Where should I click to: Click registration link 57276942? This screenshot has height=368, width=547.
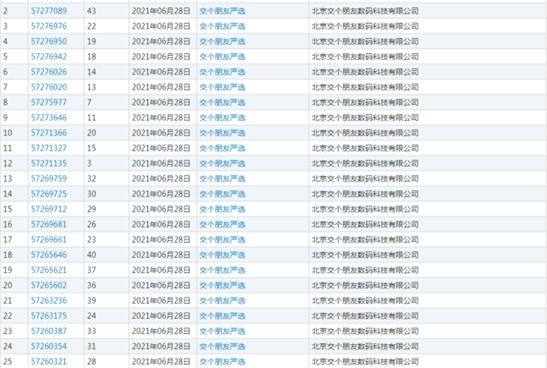point(49,57)
